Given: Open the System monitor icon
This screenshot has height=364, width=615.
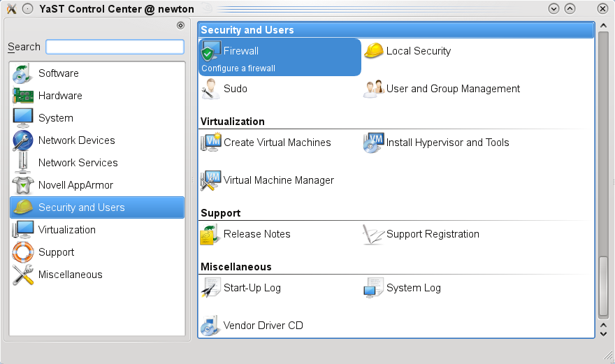Looking at the screenshot, I should [23, 117].
